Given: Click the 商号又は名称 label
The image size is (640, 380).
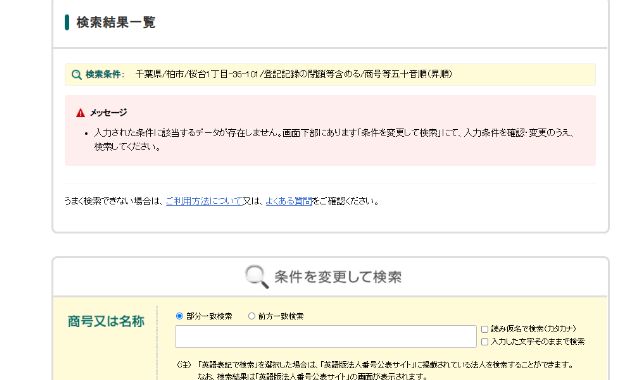Looking at the screenshot, I should coord(106,321).
